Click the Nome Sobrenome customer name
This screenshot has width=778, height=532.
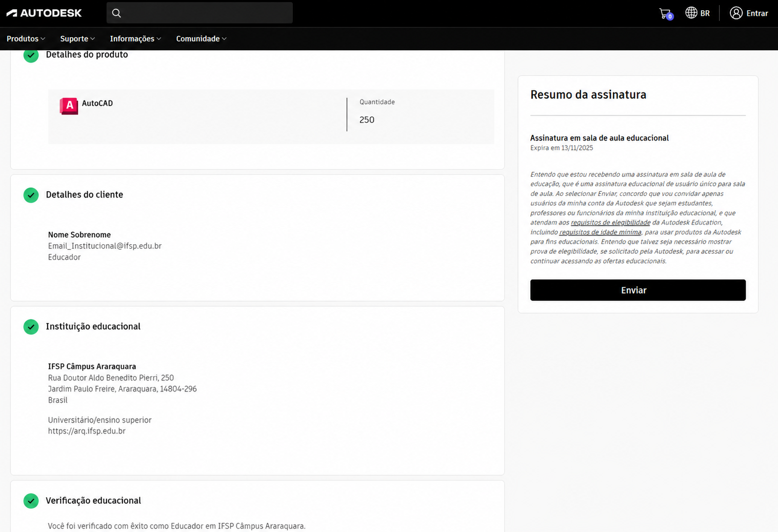(x=79, y=234)
